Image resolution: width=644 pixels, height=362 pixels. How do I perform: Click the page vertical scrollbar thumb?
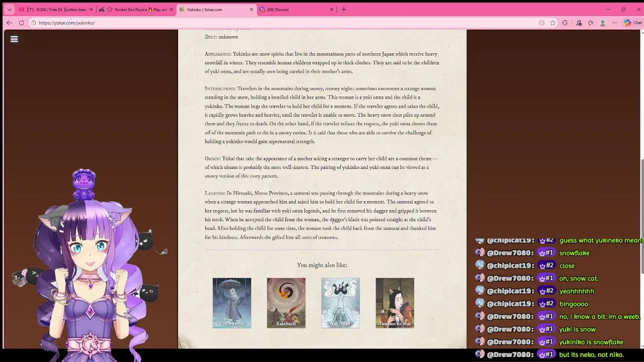pyautogui.click(x=641, y=216)
